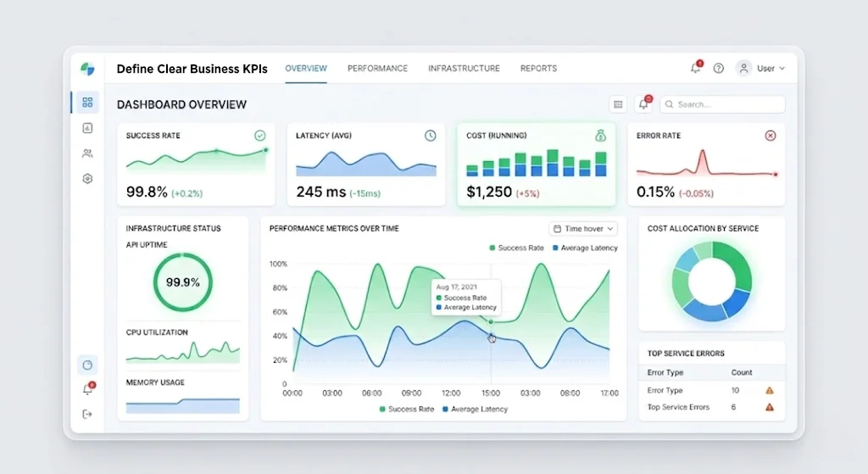The image size is (868, 474).
Task: Click warning triangle in Error Type row
Action: (770, 390)
